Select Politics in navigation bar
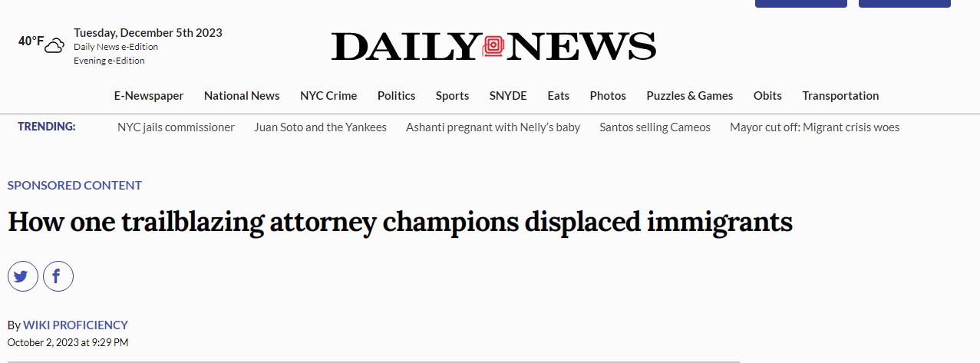Screen dimensions: 980x363 click(396, 96)
